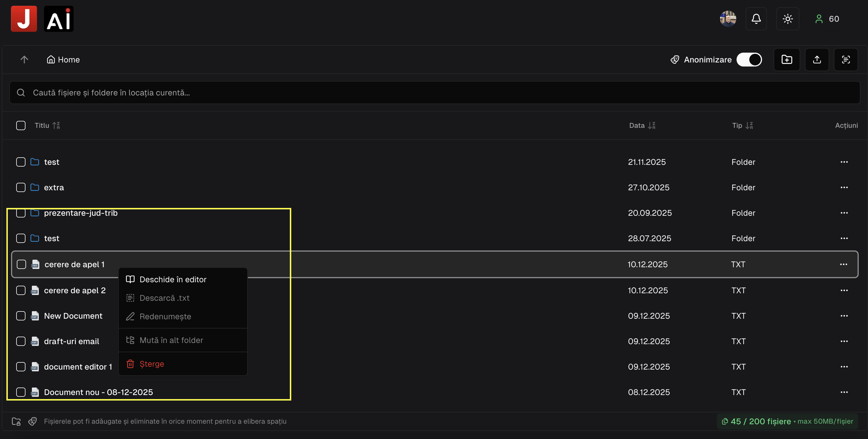The height and width of the screenshot is (439, 868).
Task: Select Șterge in the context menu
Action: click(x=152, y=364)
